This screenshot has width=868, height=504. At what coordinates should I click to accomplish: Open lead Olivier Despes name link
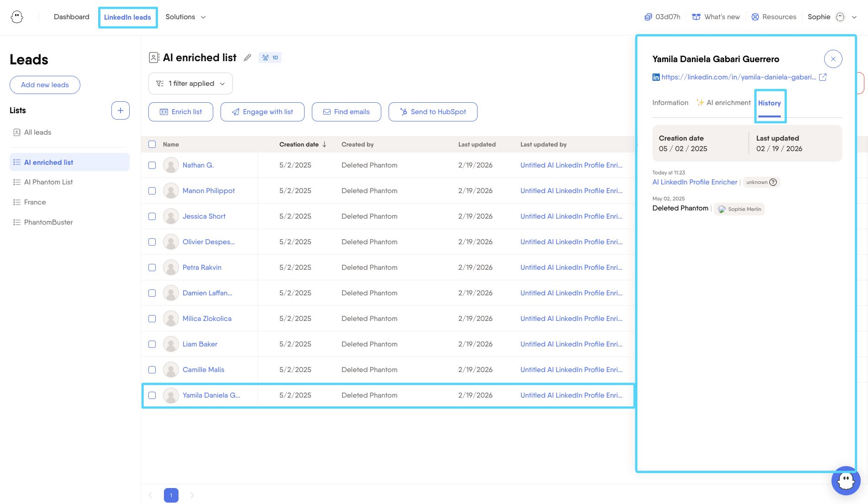pos(209,242)
